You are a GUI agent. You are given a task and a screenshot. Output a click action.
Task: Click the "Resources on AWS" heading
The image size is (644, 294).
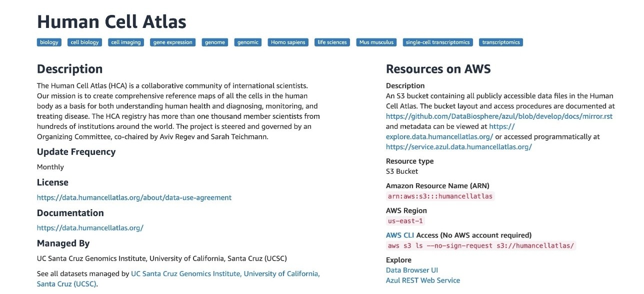(438, 69)
